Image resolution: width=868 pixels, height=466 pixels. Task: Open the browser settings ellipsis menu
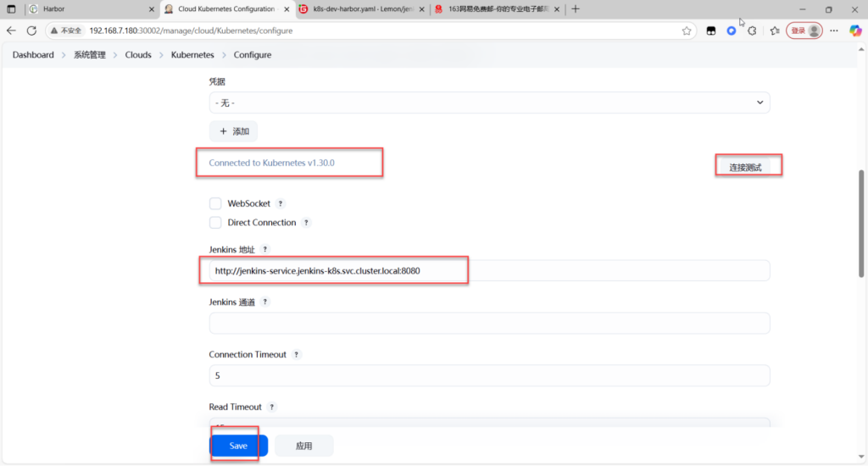click(x=834, y=31)
